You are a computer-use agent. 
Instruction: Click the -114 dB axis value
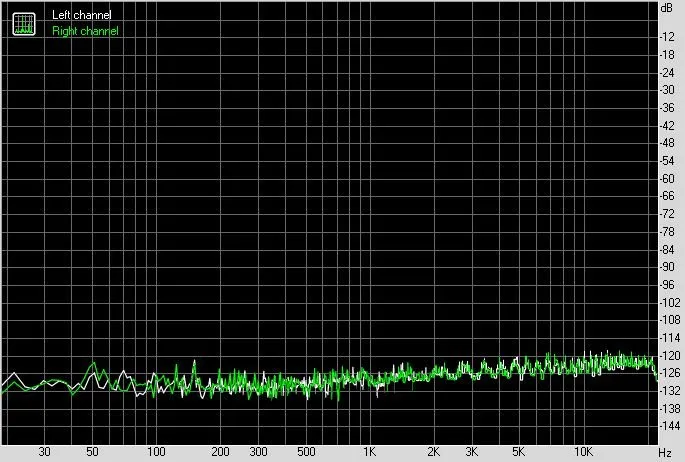click(670, 338)
